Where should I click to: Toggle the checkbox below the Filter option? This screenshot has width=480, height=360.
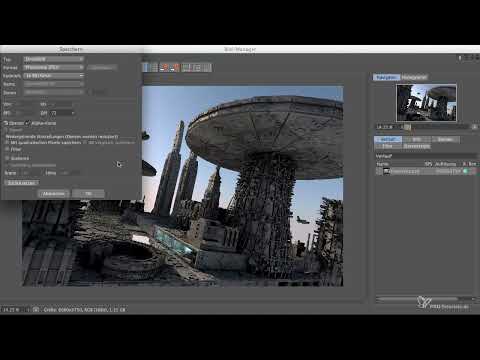pyautogui.click(x=7, y=158)
